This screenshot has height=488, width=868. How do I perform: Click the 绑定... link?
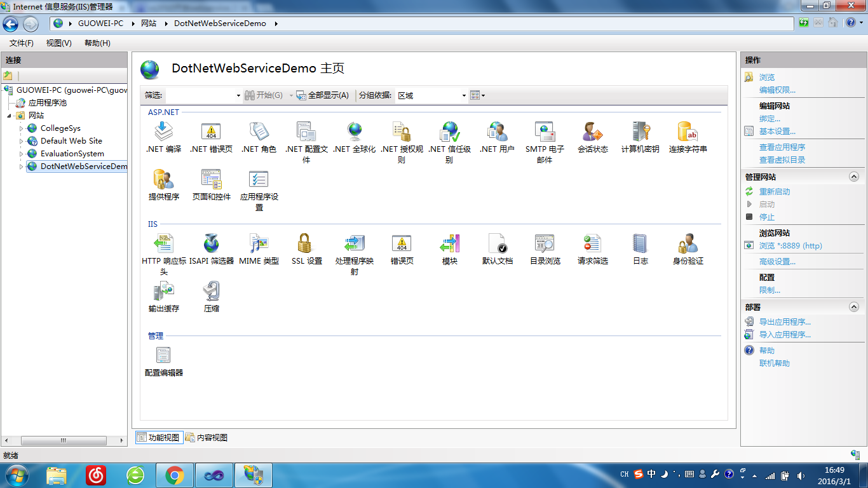770,119
